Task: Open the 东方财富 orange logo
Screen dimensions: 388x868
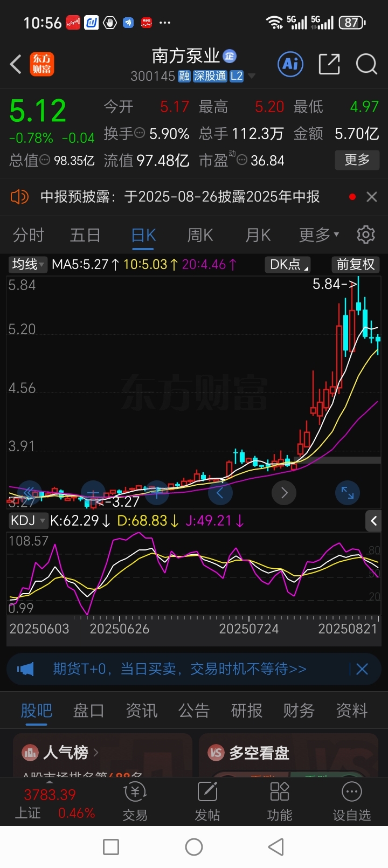Action: (41, 64)
